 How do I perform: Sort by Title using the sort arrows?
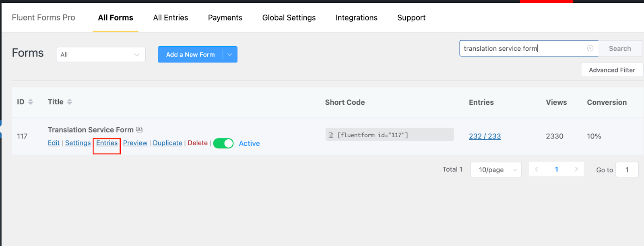[x=70, y=102]
